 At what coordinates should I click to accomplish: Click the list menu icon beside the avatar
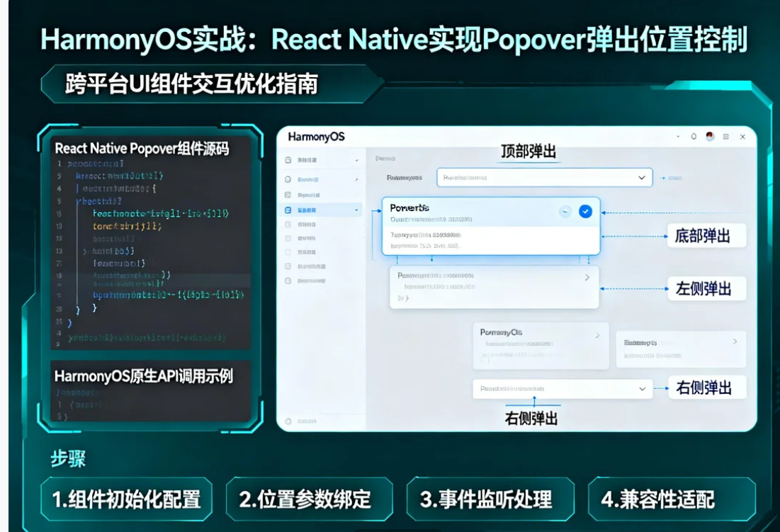725,136
